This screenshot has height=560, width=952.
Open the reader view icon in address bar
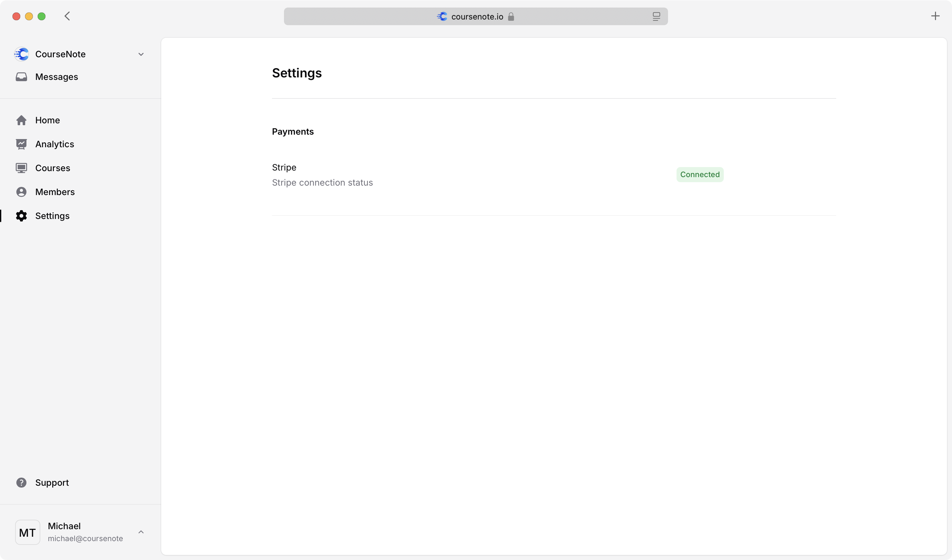click(656, 17)
